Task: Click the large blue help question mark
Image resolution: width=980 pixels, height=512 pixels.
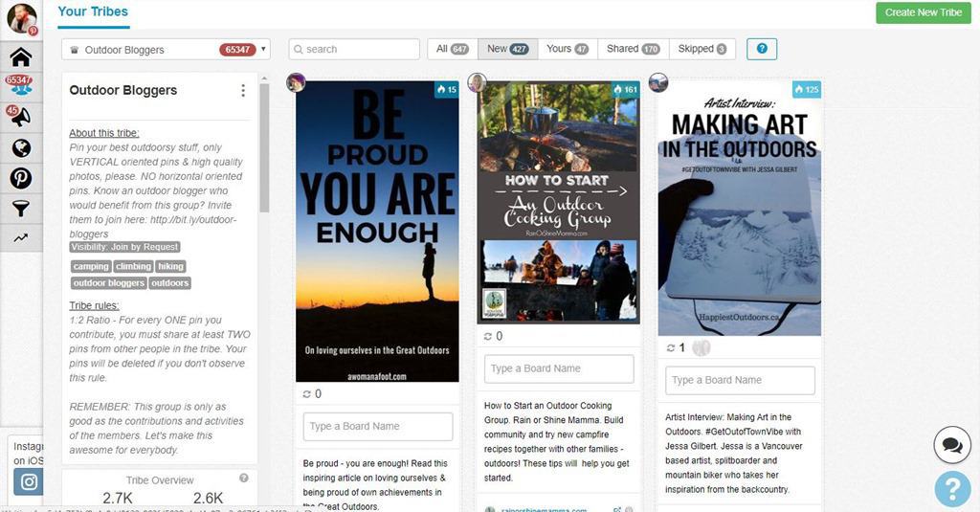Action: pyautogui.click(x=953, y=489)
